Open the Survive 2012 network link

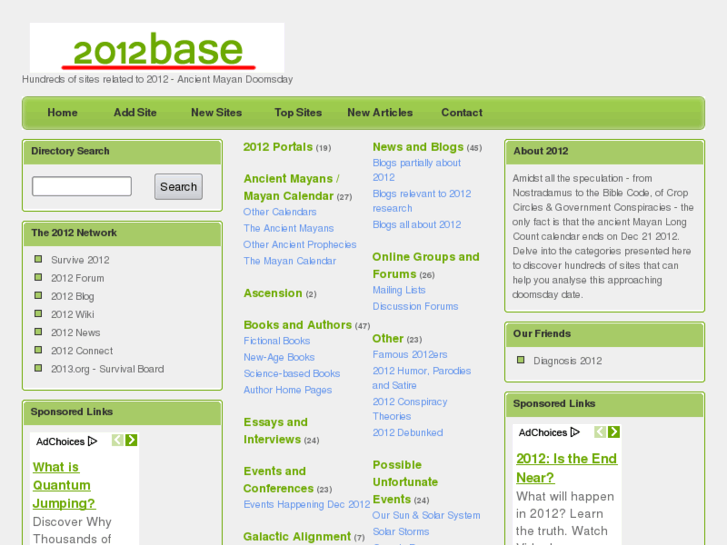click(80, 260)
